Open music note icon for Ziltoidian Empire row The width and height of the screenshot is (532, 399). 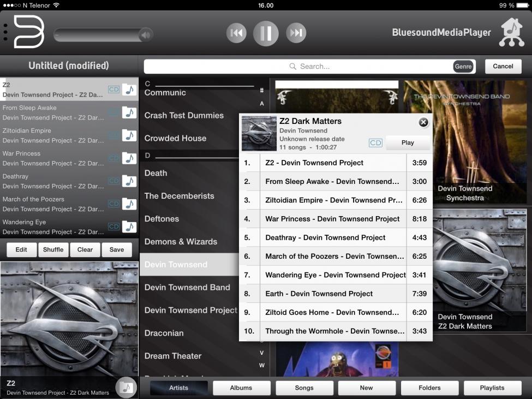(x=129, y=135)
